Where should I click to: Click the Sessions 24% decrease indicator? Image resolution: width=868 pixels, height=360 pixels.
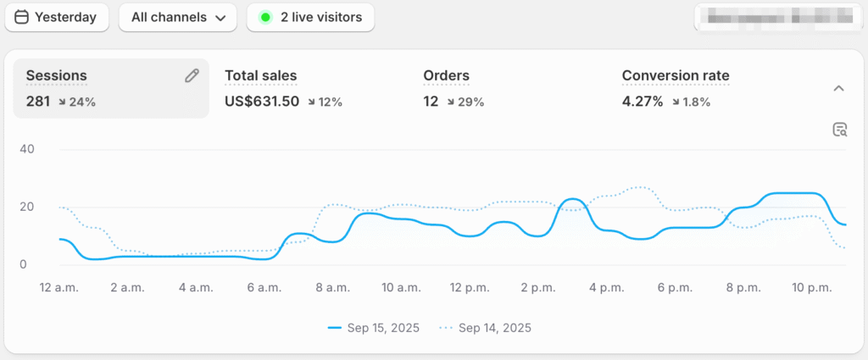pyautogui.click(x=77, y=102)
